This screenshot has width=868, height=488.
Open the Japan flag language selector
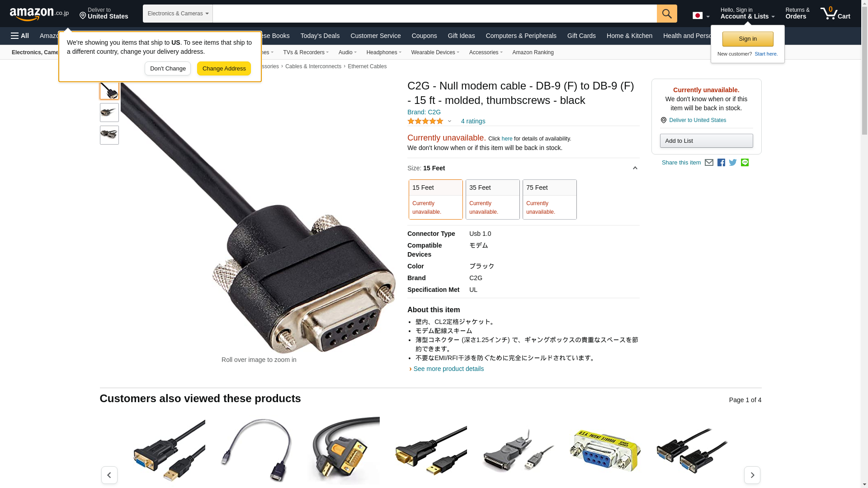pos(701,15)
